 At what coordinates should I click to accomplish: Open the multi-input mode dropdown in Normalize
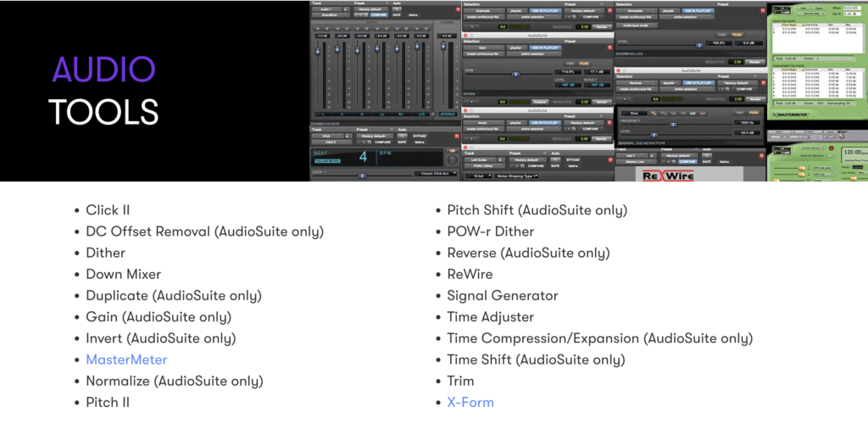pos(637,25)
